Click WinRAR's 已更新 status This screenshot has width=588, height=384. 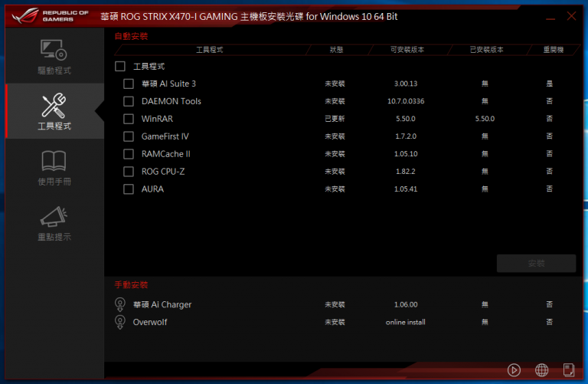click(x=335, y=119)
